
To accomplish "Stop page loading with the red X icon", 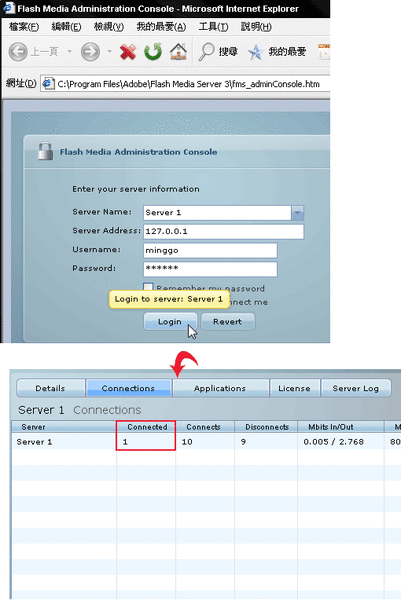I will 128,52.
